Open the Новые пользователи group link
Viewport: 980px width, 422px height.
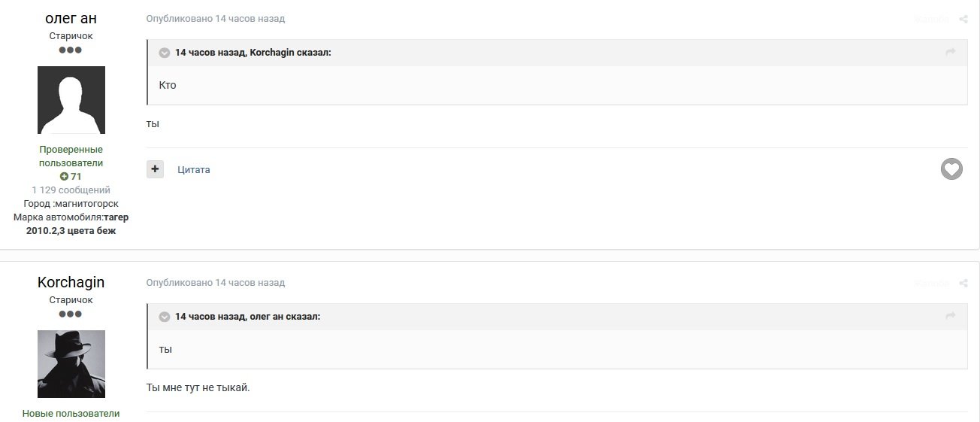[x=71, y=413]
